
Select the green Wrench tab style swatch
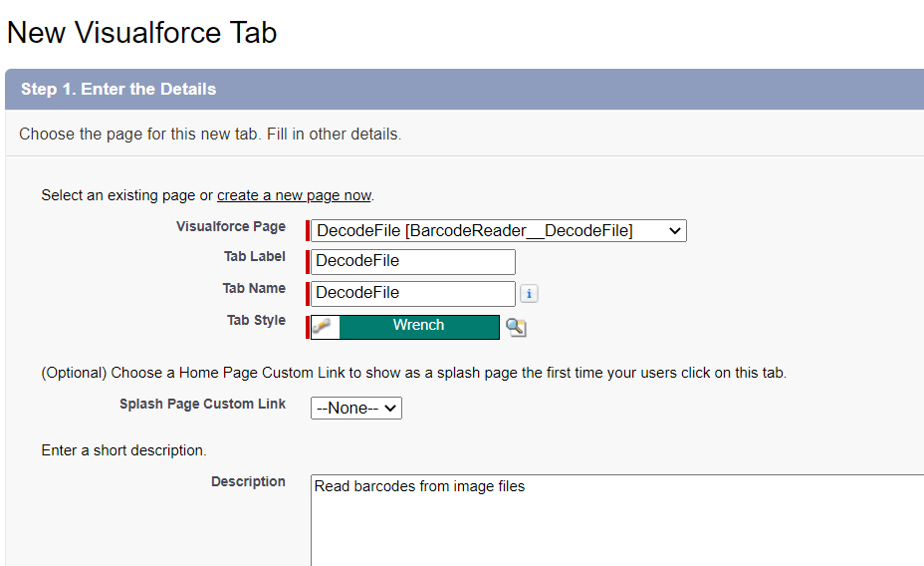coord(418,326)
